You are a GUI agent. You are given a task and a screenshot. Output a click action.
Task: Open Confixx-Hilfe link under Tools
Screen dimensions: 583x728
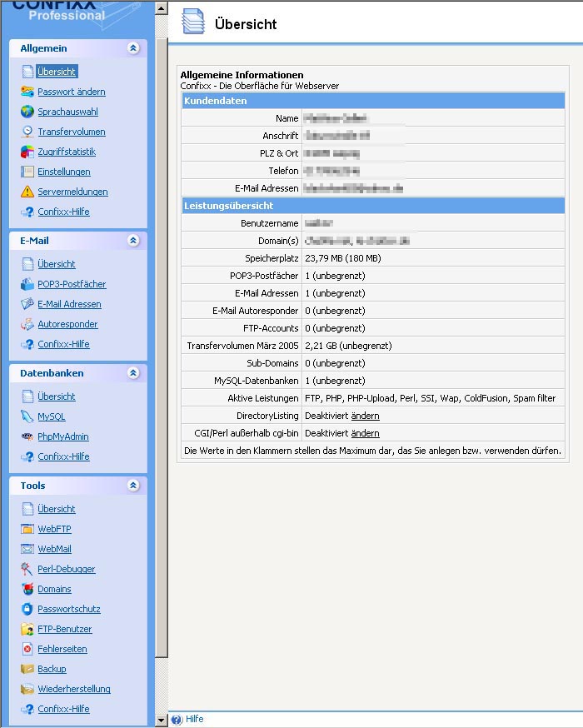(x=63, y=709)
